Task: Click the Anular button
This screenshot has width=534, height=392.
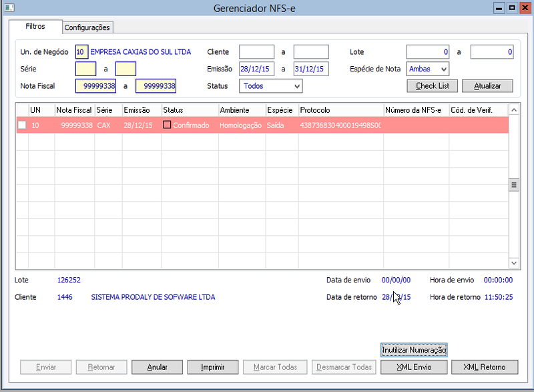Action: (157, 367)
